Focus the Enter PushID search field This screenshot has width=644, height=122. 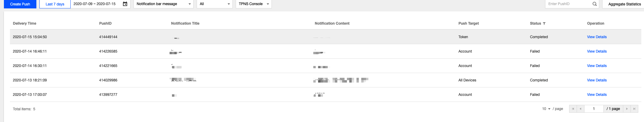tap(568, 4)
